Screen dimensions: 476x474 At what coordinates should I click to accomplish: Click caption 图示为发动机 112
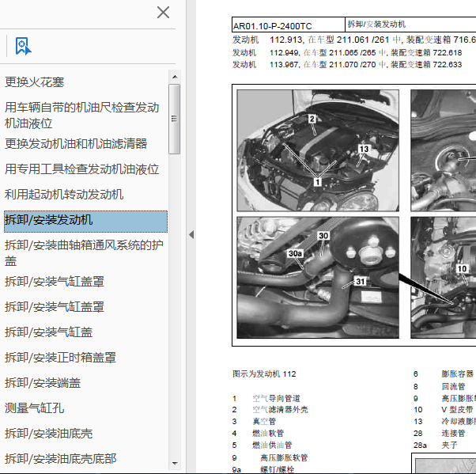(264, 374)
